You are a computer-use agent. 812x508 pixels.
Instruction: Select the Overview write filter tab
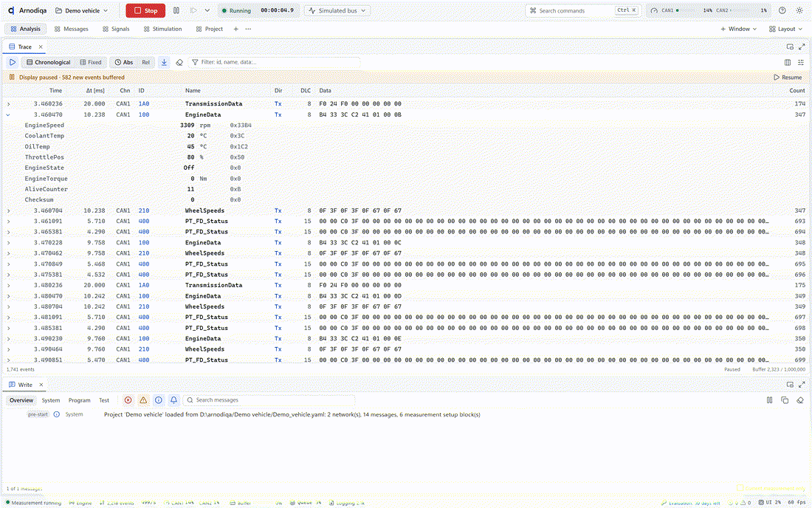click(x=21, y=400)
